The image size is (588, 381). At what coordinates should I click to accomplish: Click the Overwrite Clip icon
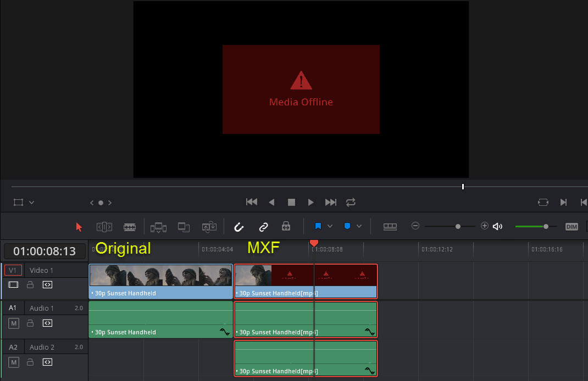[x=184, y=226]
